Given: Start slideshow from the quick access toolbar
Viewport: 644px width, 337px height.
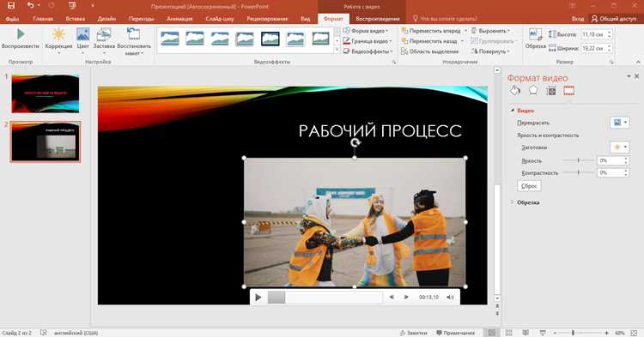Looking at the screenshot, I should point(72,6).
